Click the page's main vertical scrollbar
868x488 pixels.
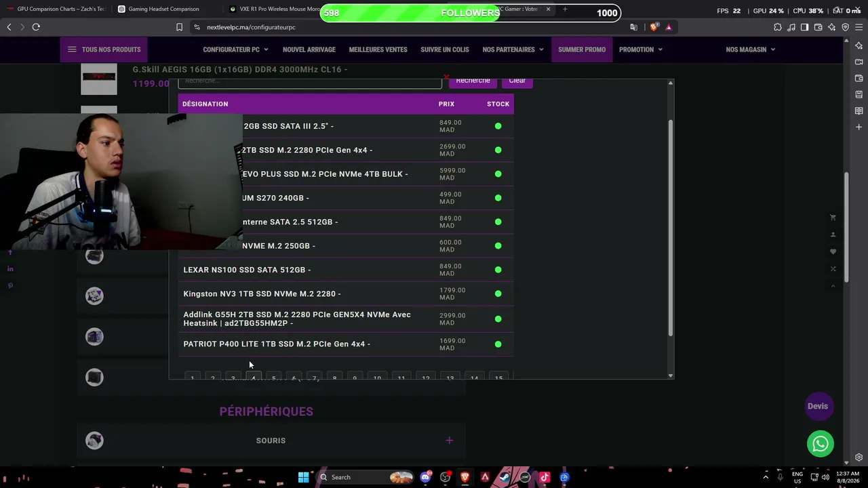click(x=846, y=227)
